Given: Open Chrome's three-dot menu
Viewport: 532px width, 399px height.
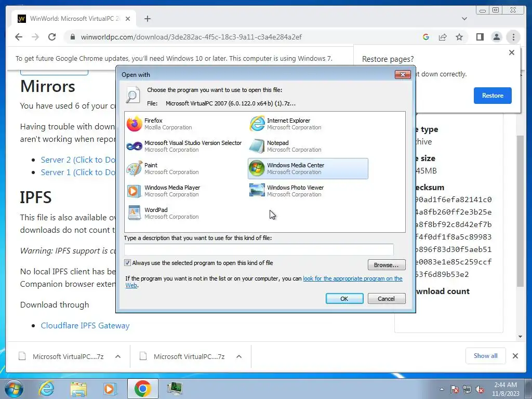Looking at the screenshot, I should pos(513,37).
